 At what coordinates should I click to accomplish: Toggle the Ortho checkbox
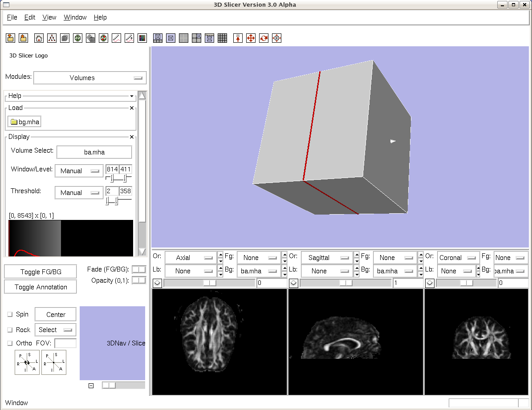click(10, 343)
